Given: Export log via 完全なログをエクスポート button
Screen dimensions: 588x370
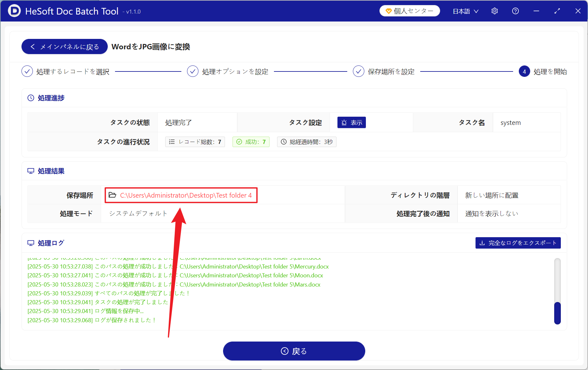Looking at the screenshot, I should click(x=518, y=243).
